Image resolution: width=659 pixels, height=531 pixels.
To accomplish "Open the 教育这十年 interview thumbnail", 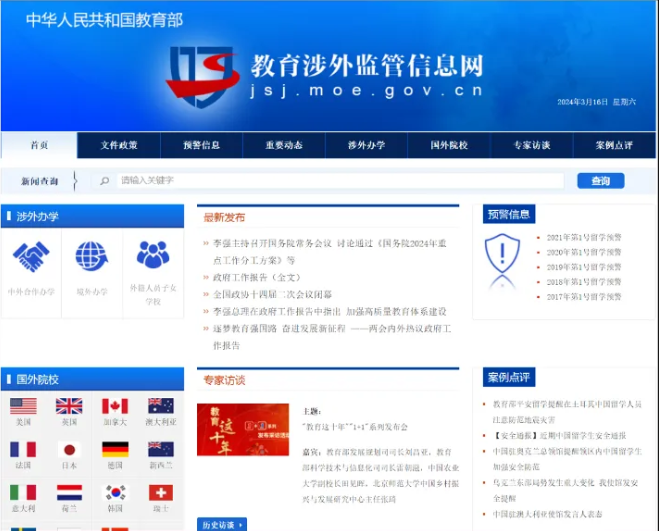I will [x=243, y=430].
